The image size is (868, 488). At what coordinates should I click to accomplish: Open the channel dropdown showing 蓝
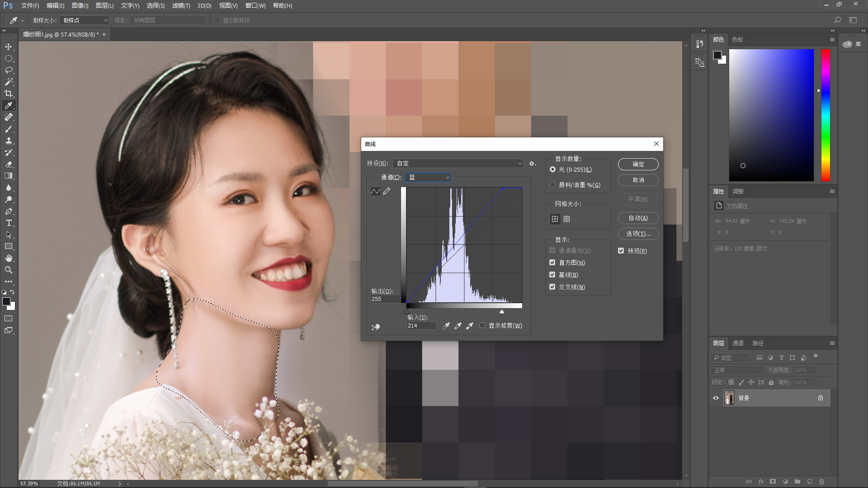(428, 178)
